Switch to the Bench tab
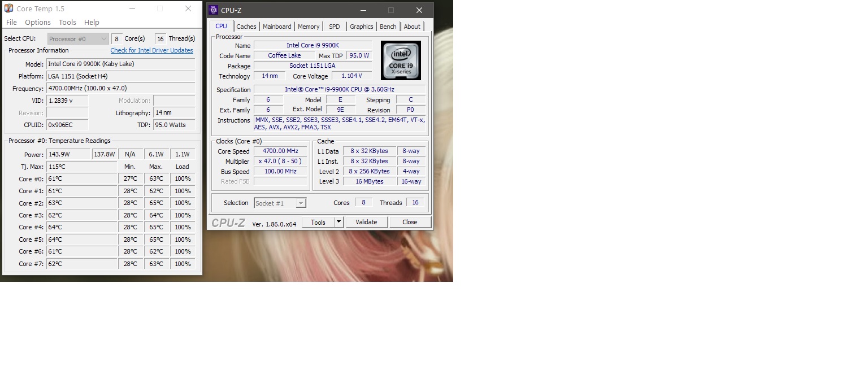This screenshot has width=868, height=366. (x=388, y=27)
